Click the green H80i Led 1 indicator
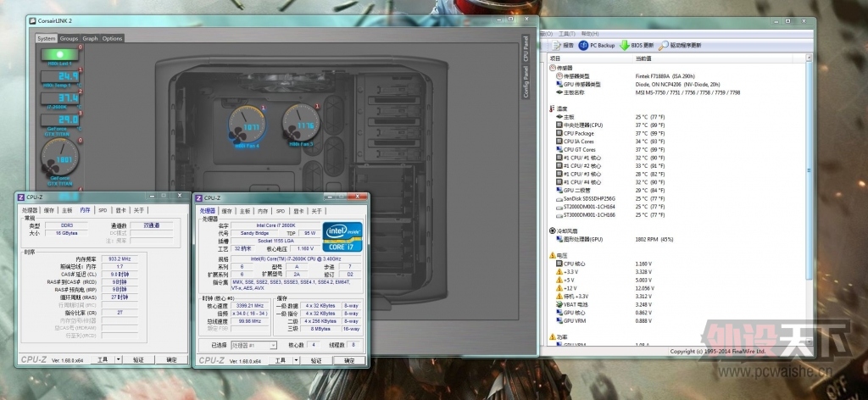The height and width of the screenshot is (400, 868). click(x=60, y=55)
